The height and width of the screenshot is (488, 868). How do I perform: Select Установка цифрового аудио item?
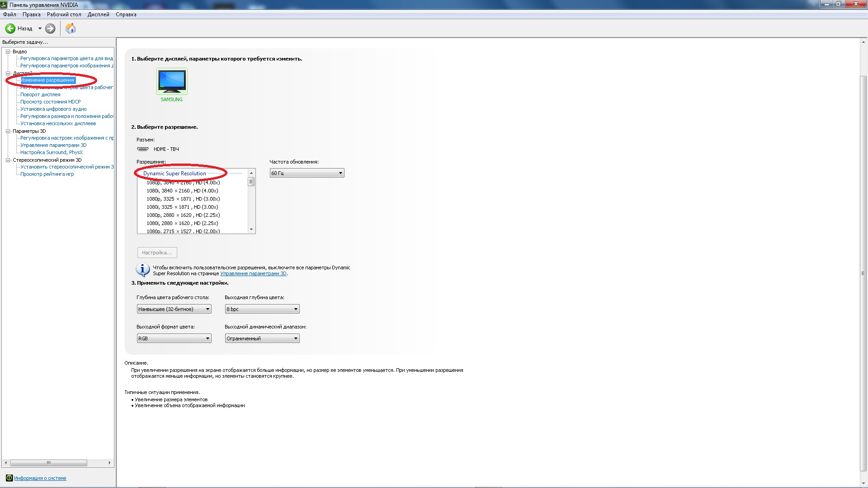click(53, 109)
